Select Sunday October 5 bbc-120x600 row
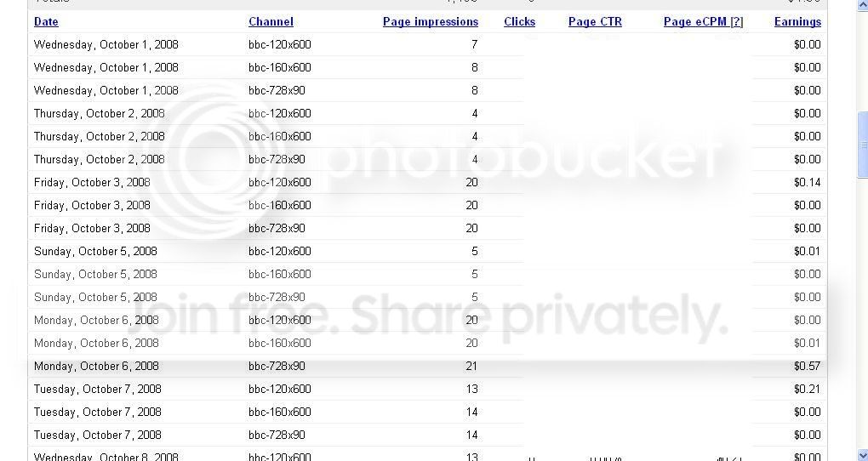Screen dimensions: 868x461 427,251
